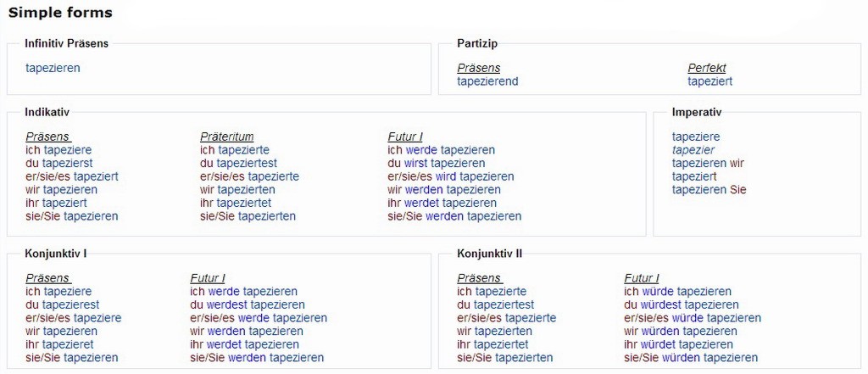Click 'würdet' in Konjunktiv II Futur I
868x374 pixels.
point(659,344)
